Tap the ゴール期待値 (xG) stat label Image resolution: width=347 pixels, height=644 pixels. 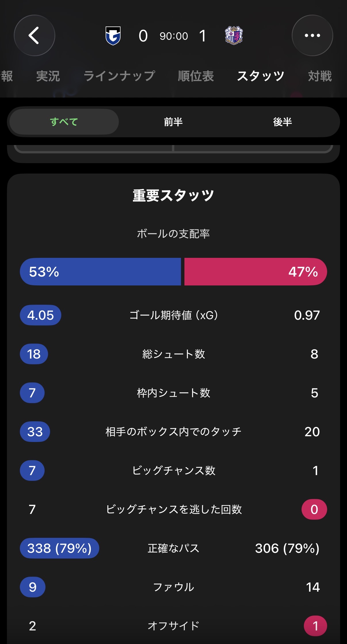coord(173,315)
